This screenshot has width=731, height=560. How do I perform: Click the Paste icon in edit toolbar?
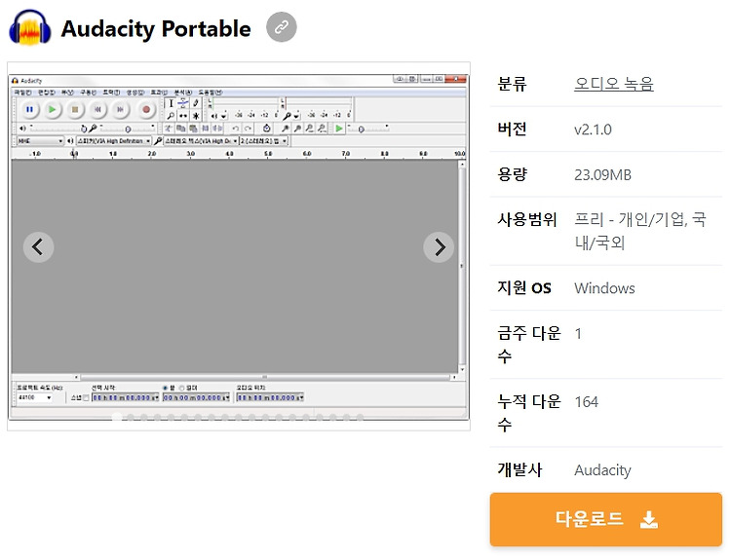193,129
